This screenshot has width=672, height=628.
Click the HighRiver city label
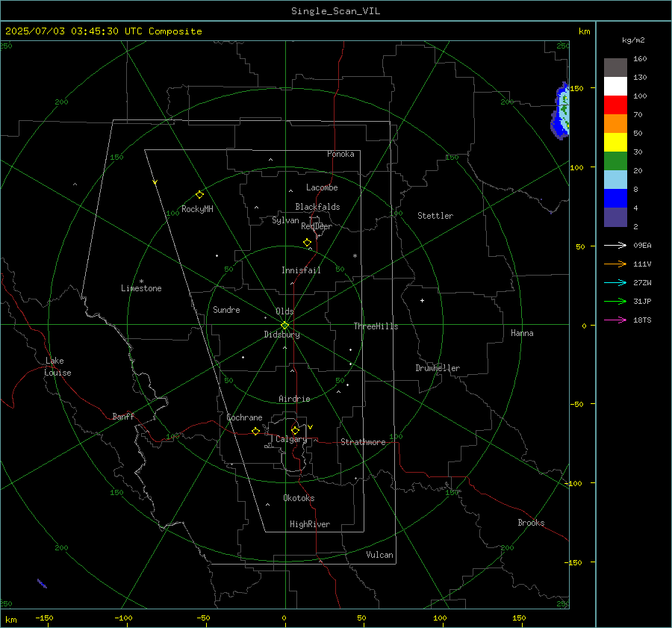pyautogui.click(x=310, y=524)
